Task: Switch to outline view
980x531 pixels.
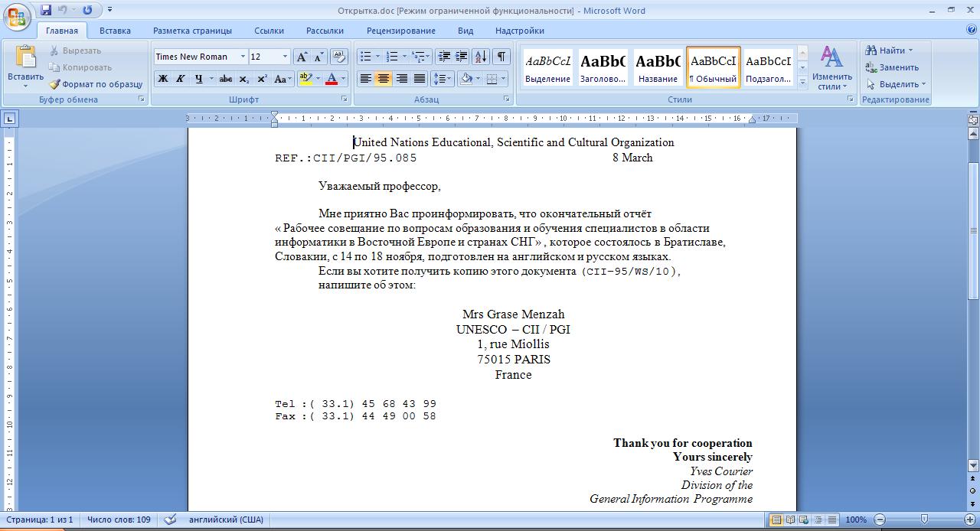Action: (818, 520)
